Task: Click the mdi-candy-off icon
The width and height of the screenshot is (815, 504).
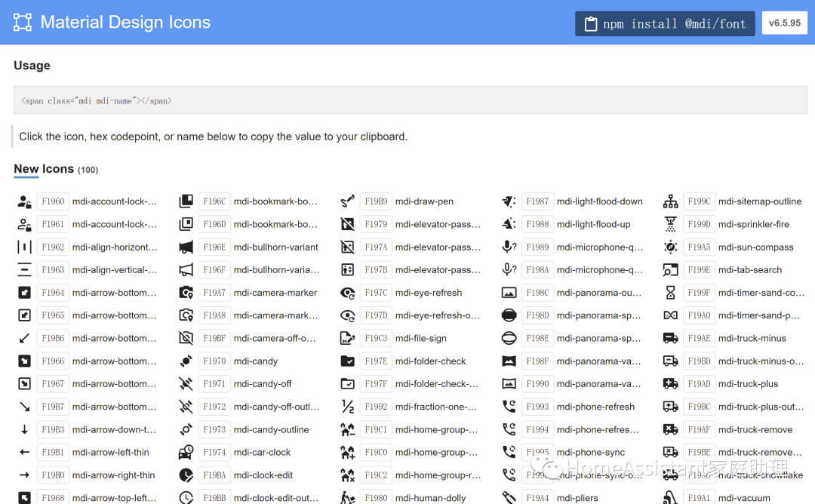Action: [x=186, y=384]
